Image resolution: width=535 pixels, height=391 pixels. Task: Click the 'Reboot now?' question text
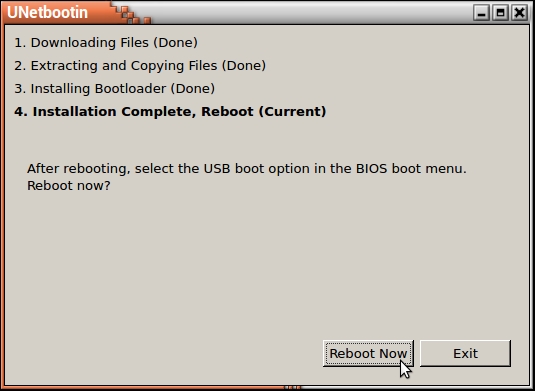coord(69,186)
